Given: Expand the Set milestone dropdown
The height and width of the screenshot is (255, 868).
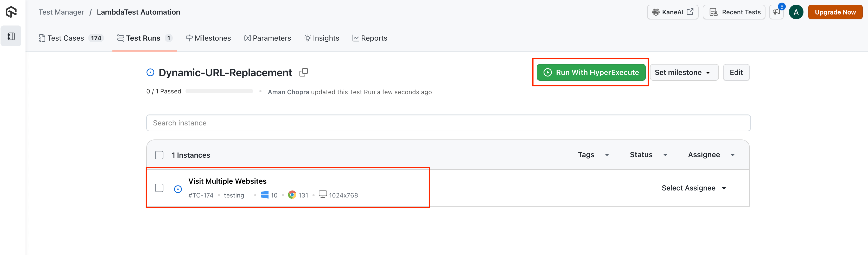Looking at the screenshot, I should coord(684,72).
